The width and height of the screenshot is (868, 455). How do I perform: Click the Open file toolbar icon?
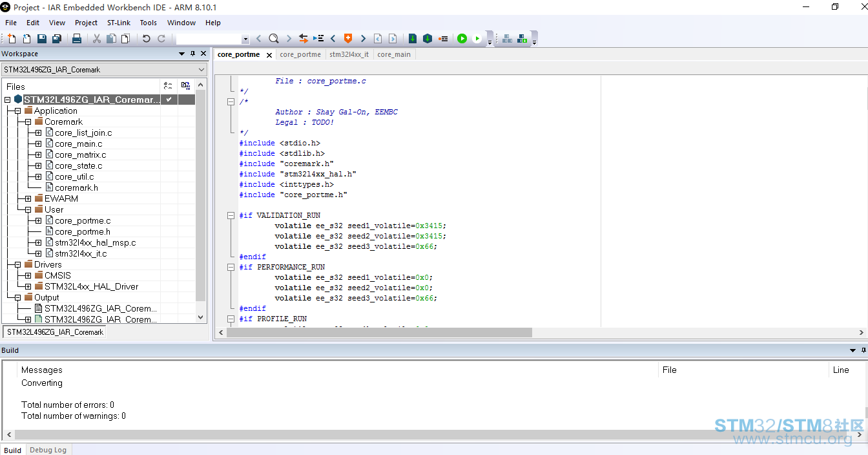point(26,39)
